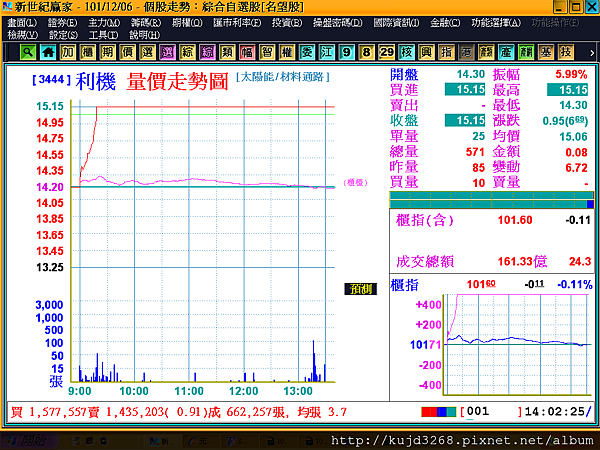This screenshot has height=450, width=600.
Task: Click the 櫃 toolbar icon
Action: pos(88,52)
